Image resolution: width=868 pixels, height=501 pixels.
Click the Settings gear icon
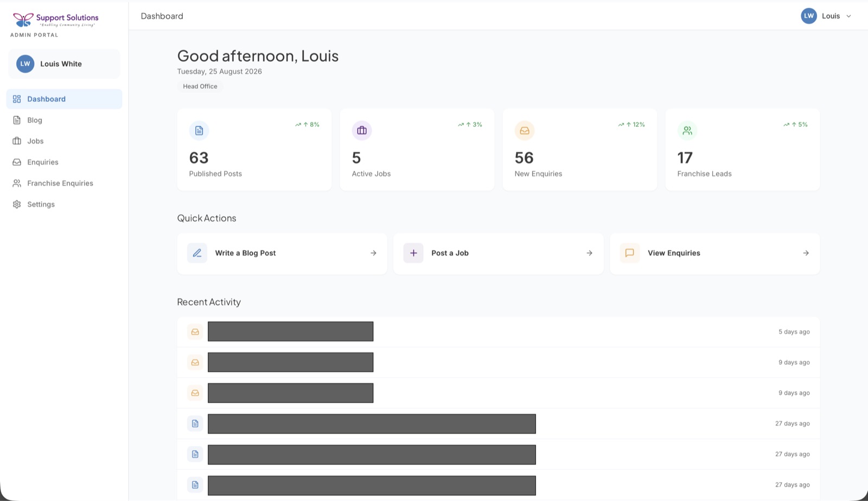click(x=17, y=204)
